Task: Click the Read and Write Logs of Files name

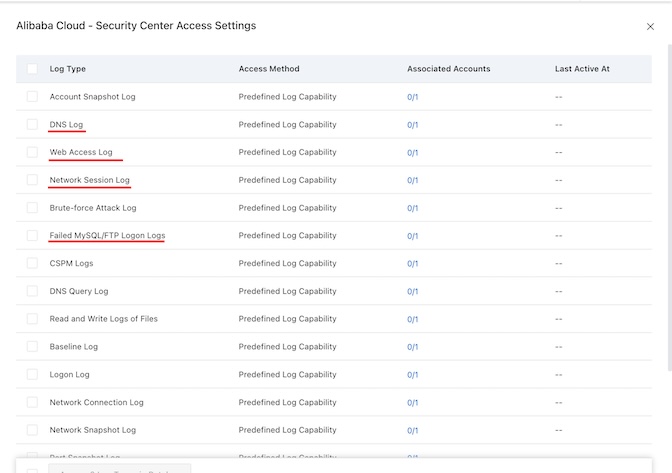Action: tap(103, 319)
